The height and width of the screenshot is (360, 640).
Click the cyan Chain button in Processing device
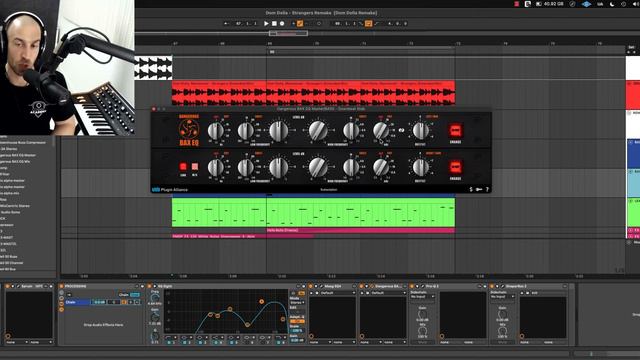click(x=135, y=295)
